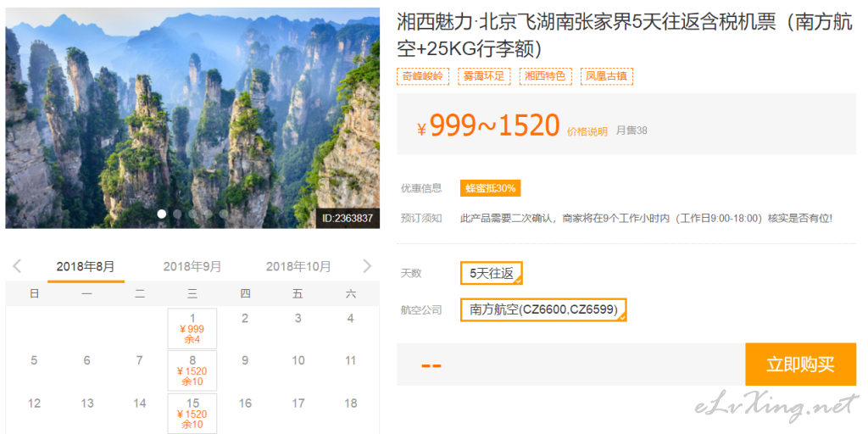Select first image carousel dot

(x=162, y=214)
